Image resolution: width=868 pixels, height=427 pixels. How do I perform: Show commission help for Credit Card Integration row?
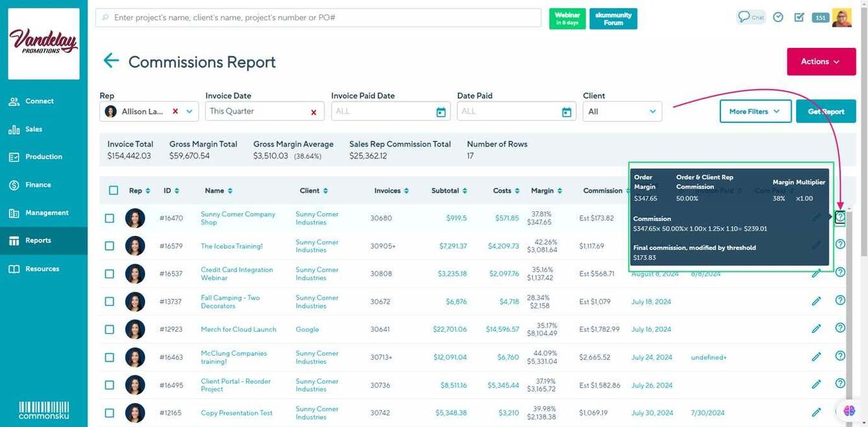(840, 272)
